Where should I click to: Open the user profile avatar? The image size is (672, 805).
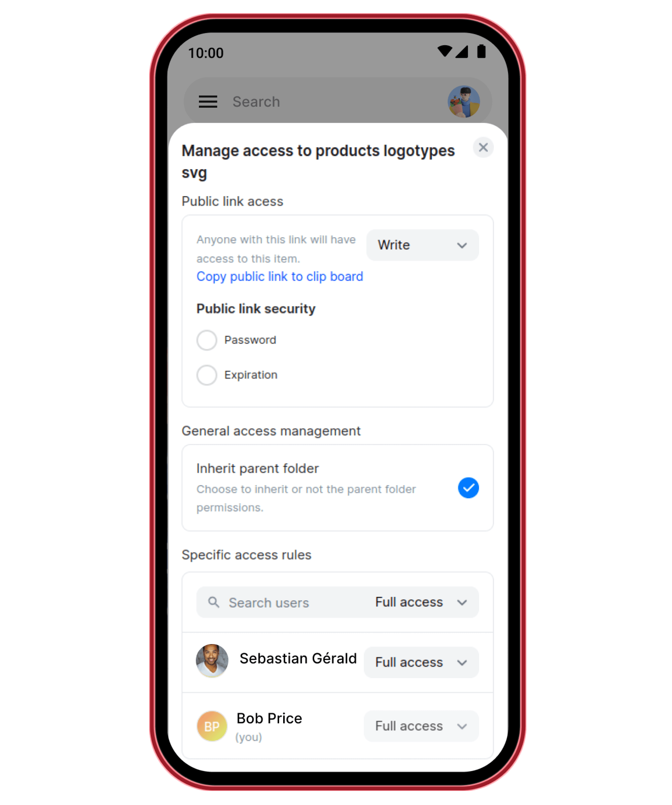click(464, 102)
